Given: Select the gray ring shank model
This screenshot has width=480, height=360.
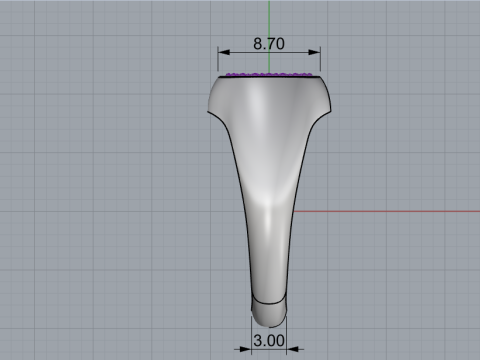Looking at the screenshot, I should (269, 201).
